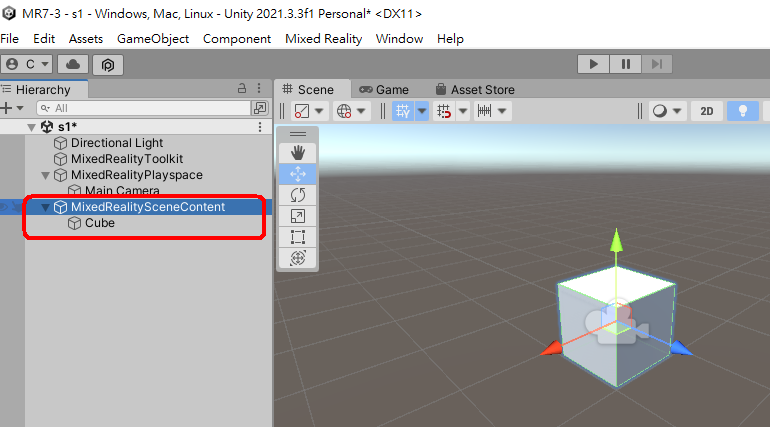Click the Step frame button
This screenshot has height=427, width=770.
click(x=657, y=64)
